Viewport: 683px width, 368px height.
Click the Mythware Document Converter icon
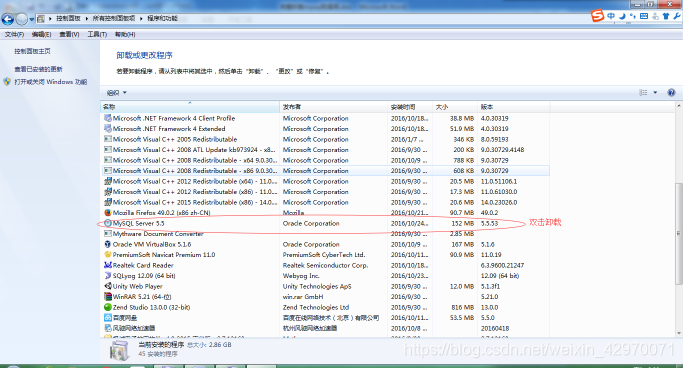coord(108,234)
